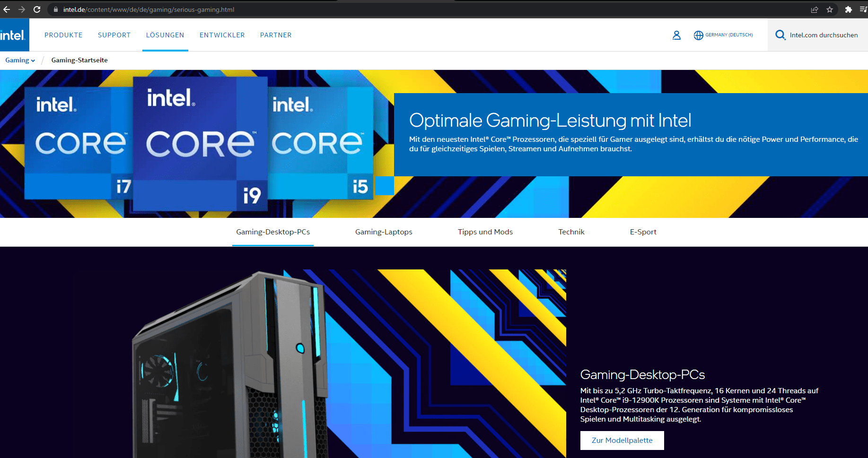Open the user account sign-in icon

click(676, 35)
